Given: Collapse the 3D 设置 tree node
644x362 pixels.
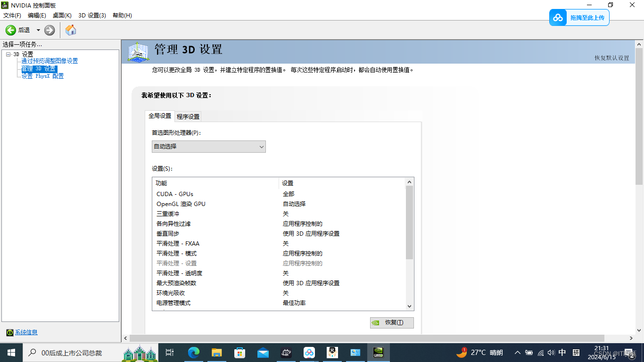Looking at the screenshot, I should click(8, 54).
